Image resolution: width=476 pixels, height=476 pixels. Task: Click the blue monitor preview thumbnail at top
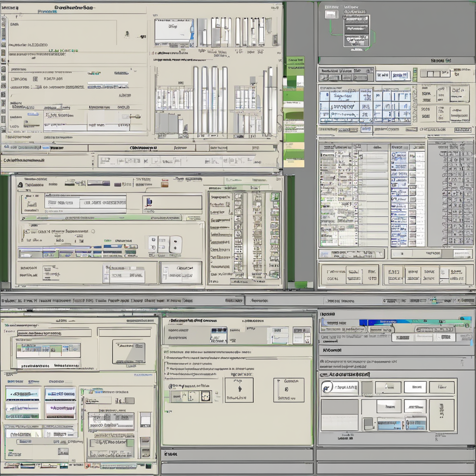coord(173,31)
